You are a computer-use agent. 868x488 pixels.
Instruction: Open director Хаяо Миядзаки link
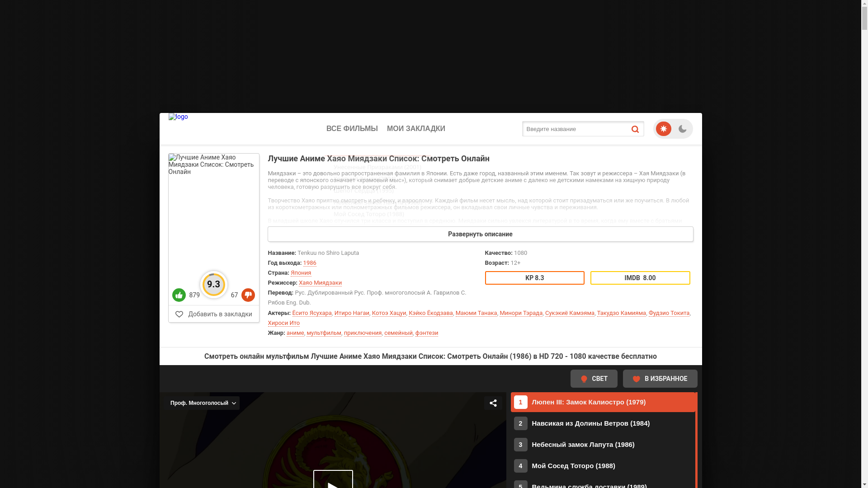click(x=320, y=283)
